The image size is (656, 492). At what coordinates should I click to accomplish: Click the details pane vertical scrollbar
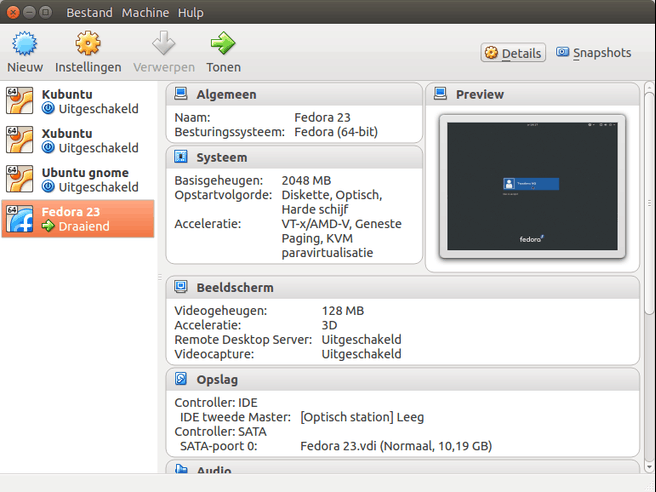[649, 203]
